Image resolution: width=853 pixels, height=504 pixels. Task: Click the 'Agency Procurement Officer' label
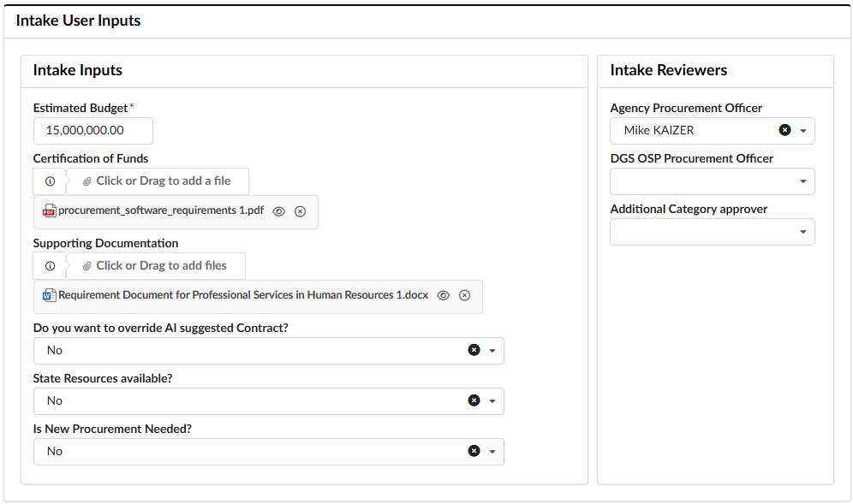tap(686, 108)
